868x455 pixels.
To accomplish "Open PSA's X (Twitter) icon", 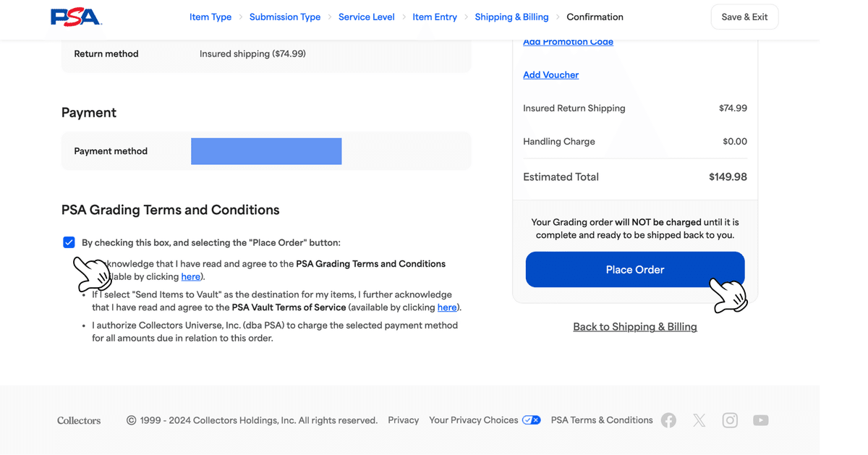I will point(699,420).
